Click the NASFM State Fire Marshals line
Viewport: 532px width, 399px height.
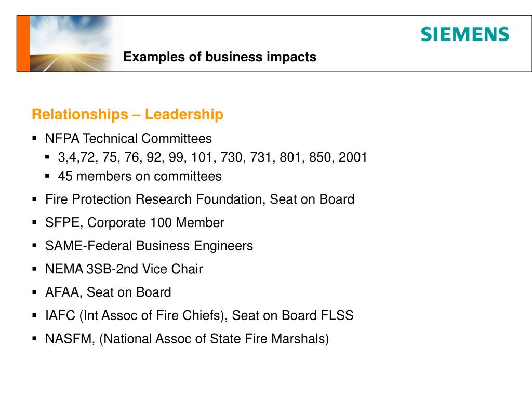click(x=187, y=339)
